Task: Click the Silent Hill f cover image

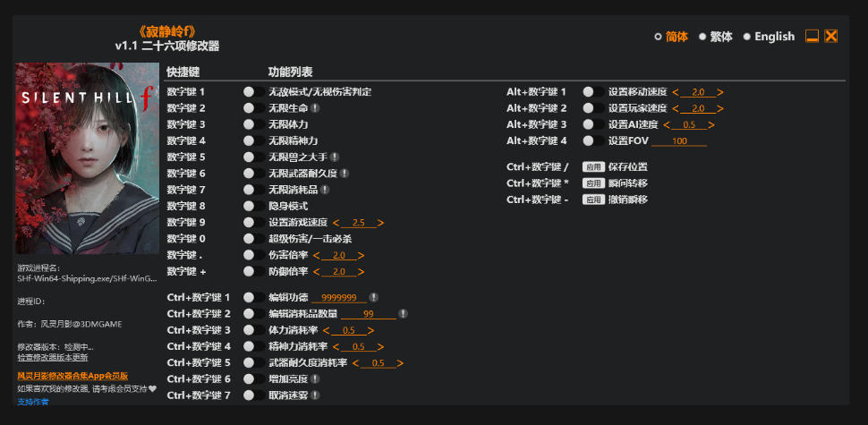Action: point(88,158)
